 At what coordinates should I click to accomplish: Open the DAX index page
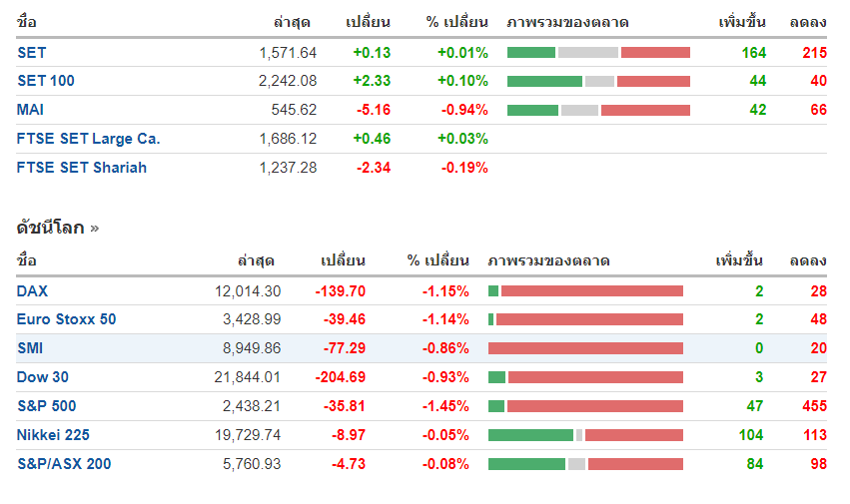[33, 291]
